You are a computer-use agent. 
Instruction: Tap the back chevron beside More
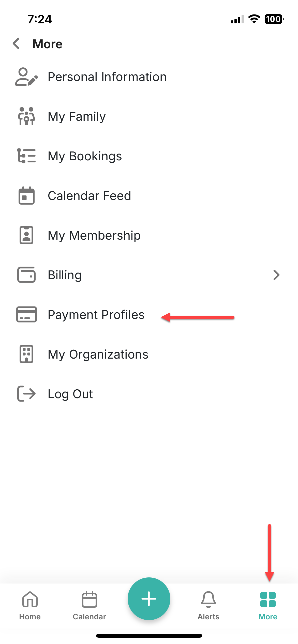(x=16, y=44)
